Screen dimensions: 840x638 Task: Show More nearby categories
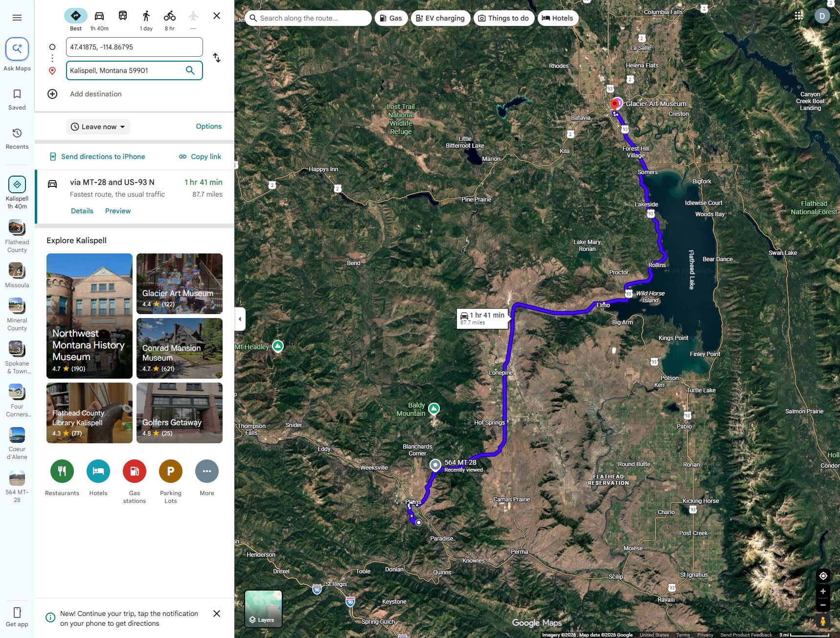pyautogui.click(x=207, y=471)
